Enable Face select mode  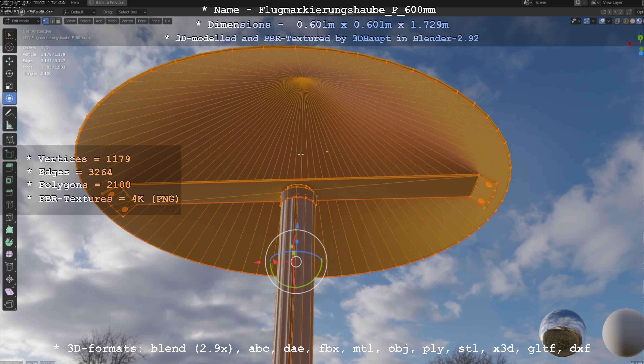tap(59, 21)
